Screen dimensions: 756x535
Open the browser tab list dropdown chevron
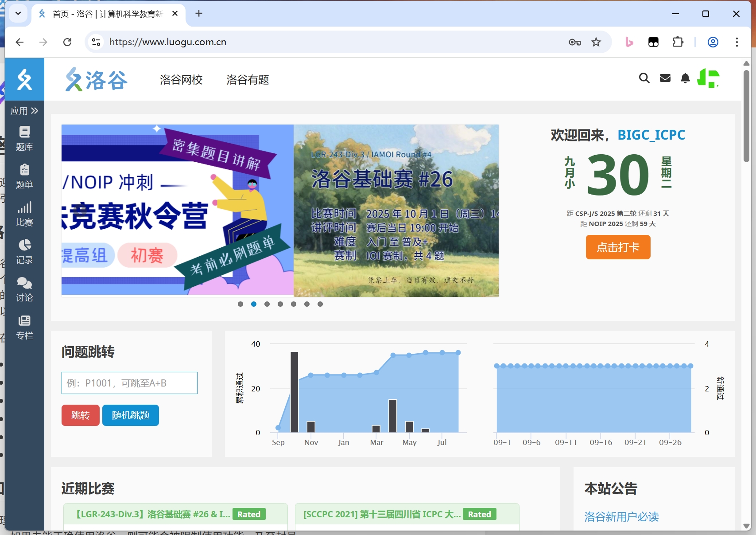tap(18, 13)
